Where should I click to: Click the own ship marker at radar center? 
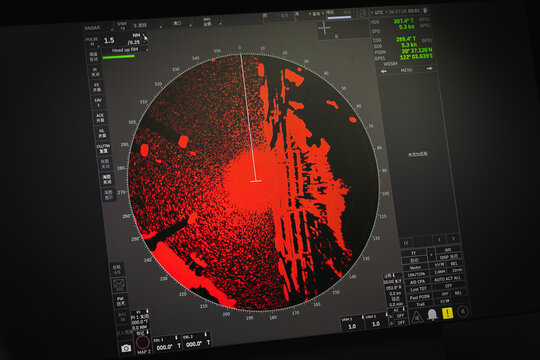click(255, 180)
